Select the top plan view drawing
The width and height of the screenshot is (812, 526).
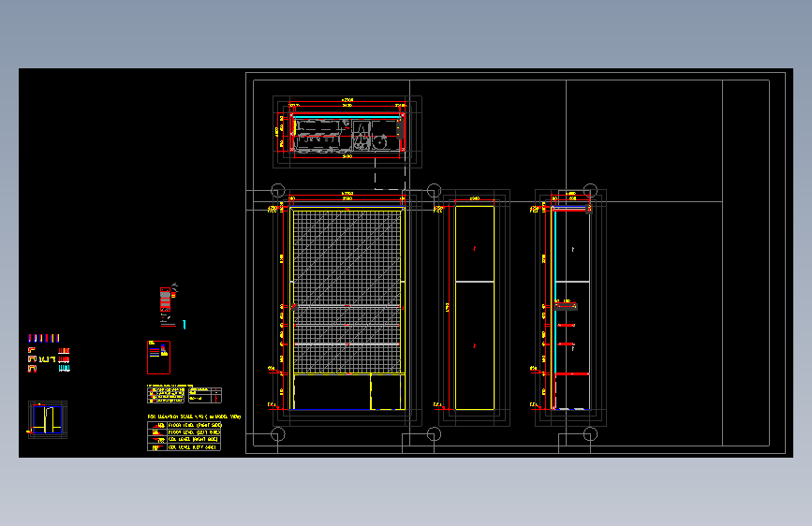tap(347, 134)
